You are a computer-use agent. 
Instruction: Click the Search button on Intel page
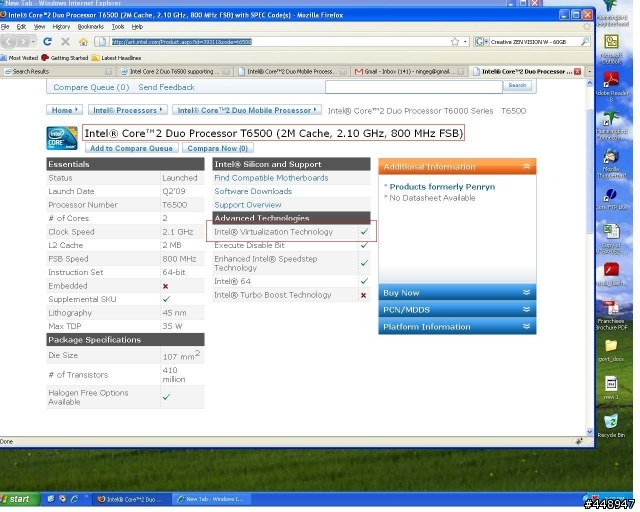coord(517,85)
